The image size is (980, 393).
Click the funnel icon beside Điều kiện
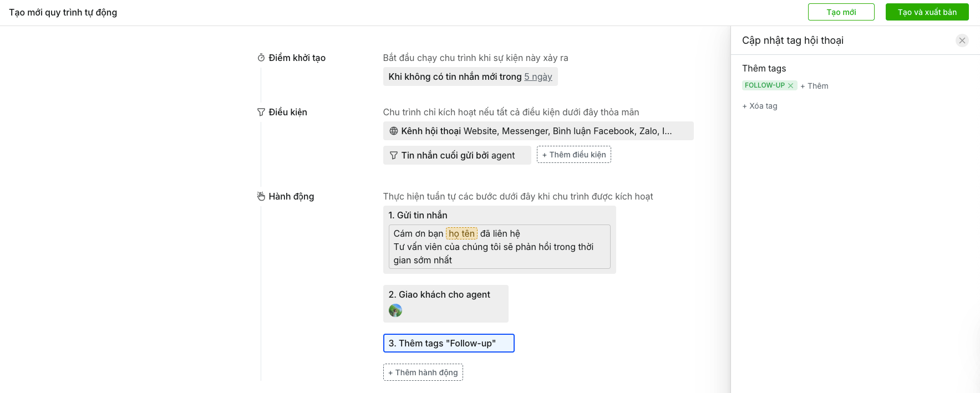[261, 112]
